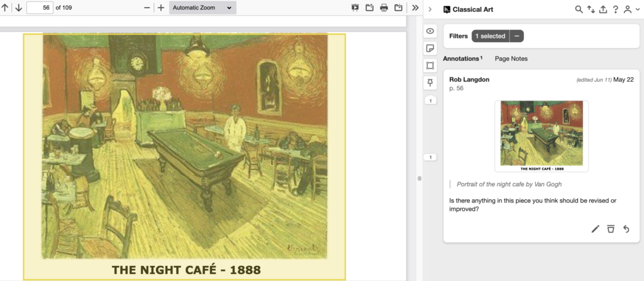Switch to the Annotations tab
The image size is (644, 281).
click(462, 58)
